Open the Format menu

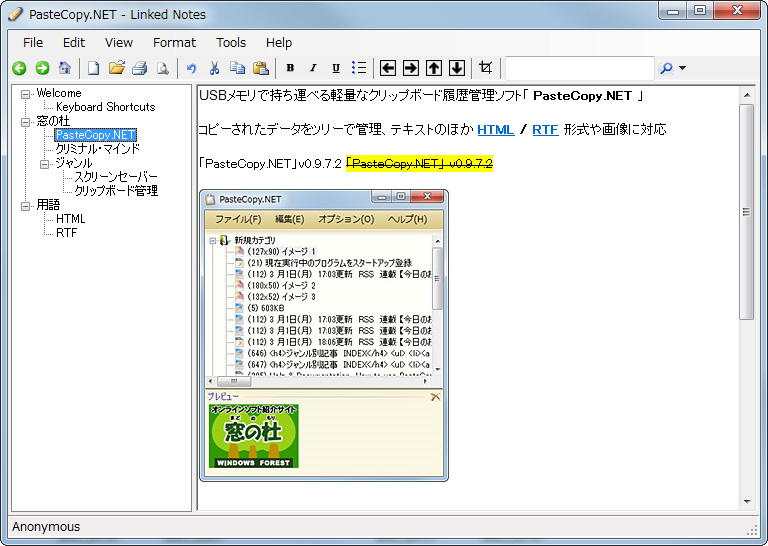coord(174,43)
